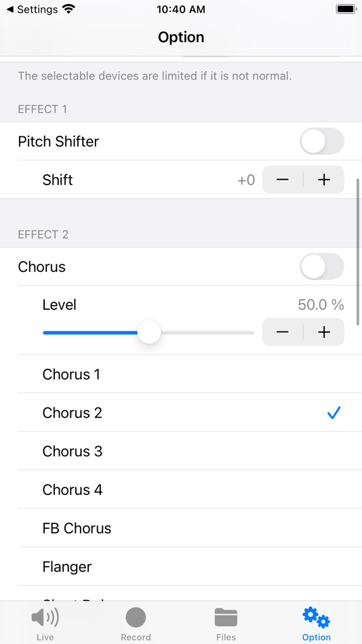Turn on the Chorus effect switch

coord(322,266)
